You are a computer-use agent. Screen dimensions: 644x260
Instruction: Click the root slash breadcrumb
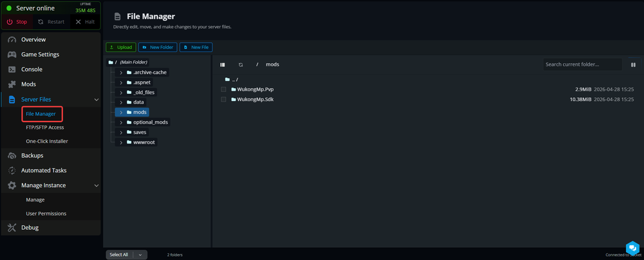pyautogui.click(x=257, y=64)
